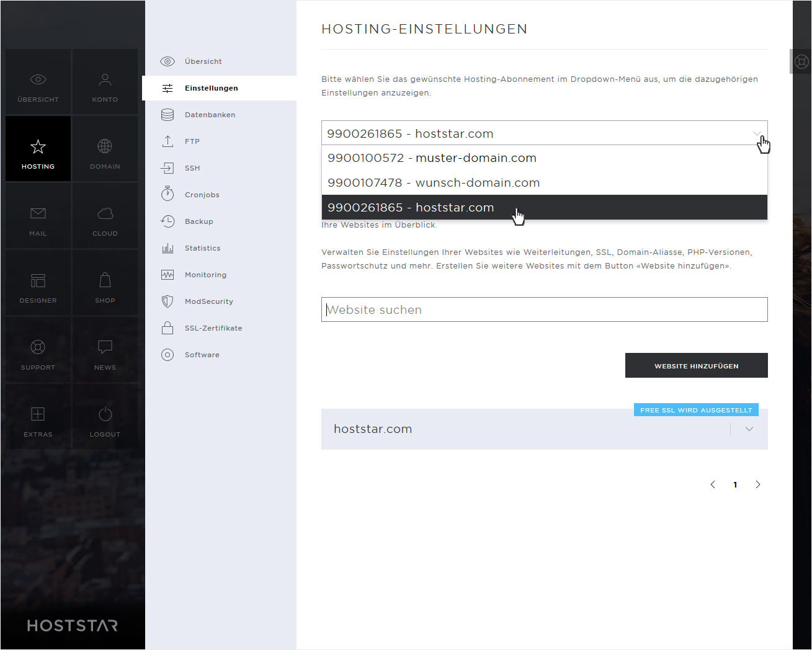Click the ModSecurity shield icon
Viewport: 812px width, 650px height.
point(167,301)
